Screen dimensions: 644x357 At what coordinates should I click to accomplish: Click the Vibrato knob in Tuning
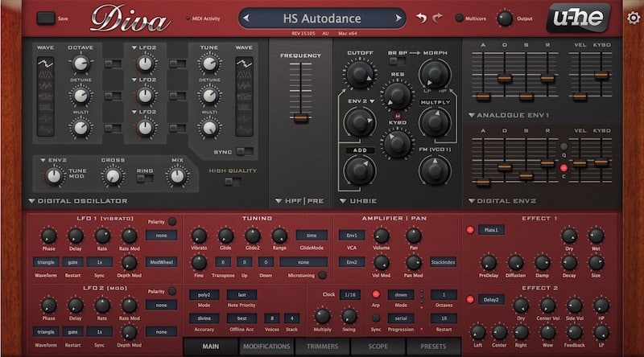pos(199,236)
